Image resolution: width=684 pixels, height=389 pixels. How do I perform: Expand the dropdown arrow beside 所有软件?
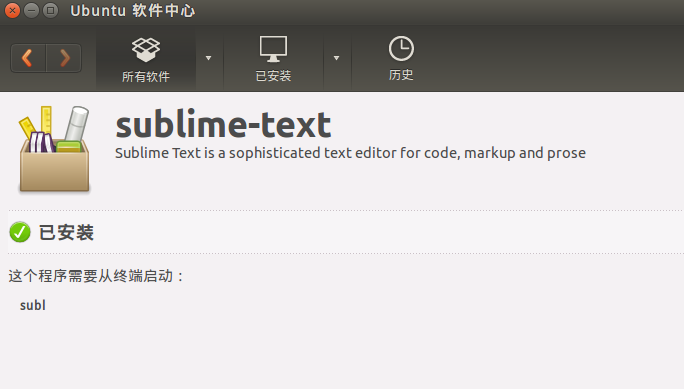tap(209, 58)
